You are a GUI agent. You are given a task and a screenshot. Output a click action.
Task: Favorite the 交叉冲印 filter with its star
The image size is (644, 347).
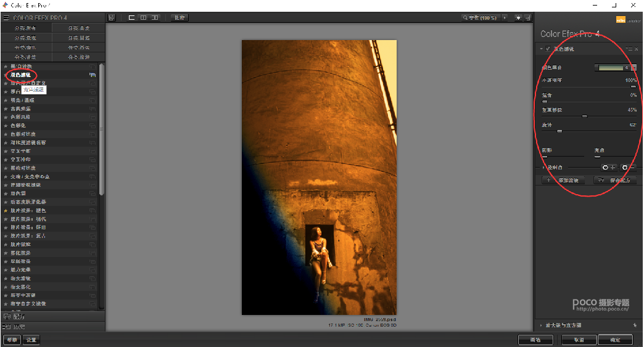[x=6, y=160]
